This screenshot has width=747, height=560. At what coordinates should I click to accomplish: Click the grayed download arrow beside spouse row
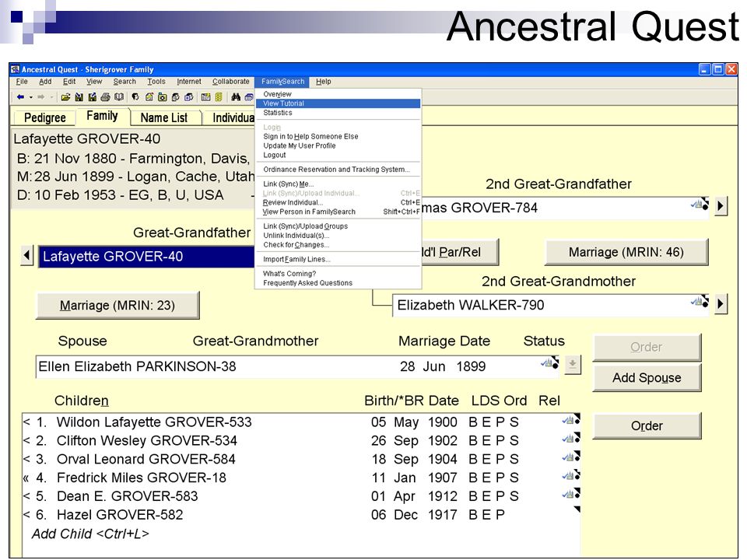coord(573,366)
